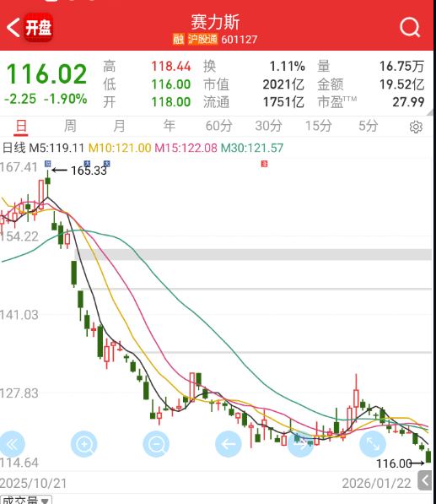Zoom in on the K-line chart
The image size is (436, 504).
[x=84, y=444]
